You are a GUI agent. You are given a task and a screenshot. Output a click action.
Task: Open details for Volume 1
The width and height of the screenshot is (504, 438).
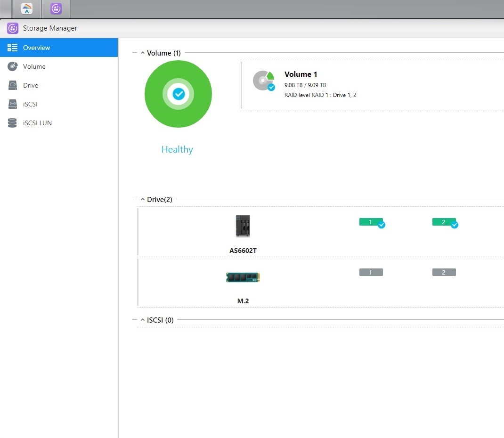[301, 74]
